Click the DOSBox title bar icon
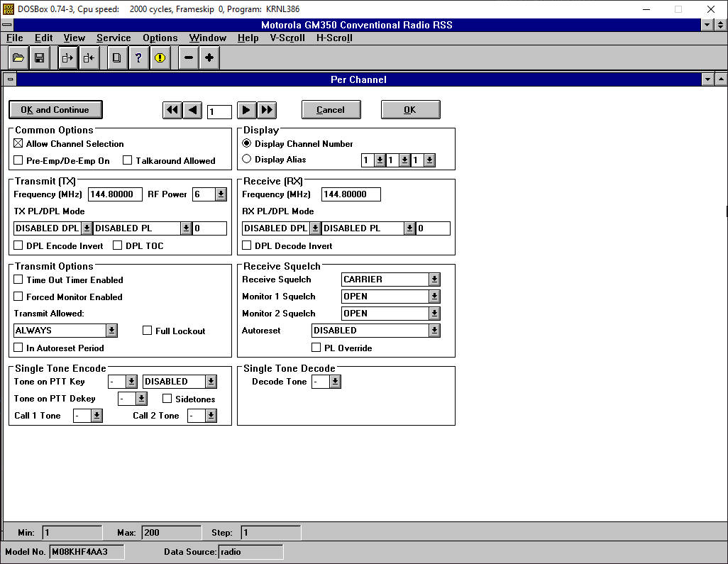 point(9,9)
